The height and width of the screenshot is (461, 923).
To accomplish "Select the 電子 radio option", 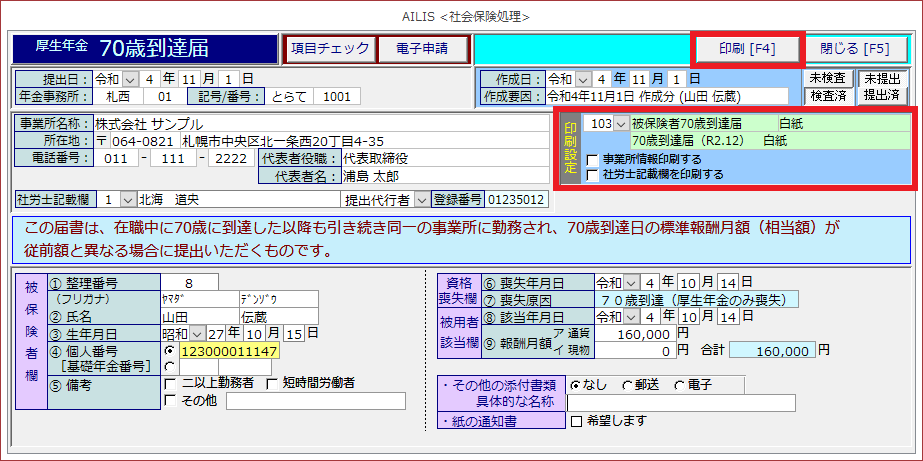I will pos(680,384).
